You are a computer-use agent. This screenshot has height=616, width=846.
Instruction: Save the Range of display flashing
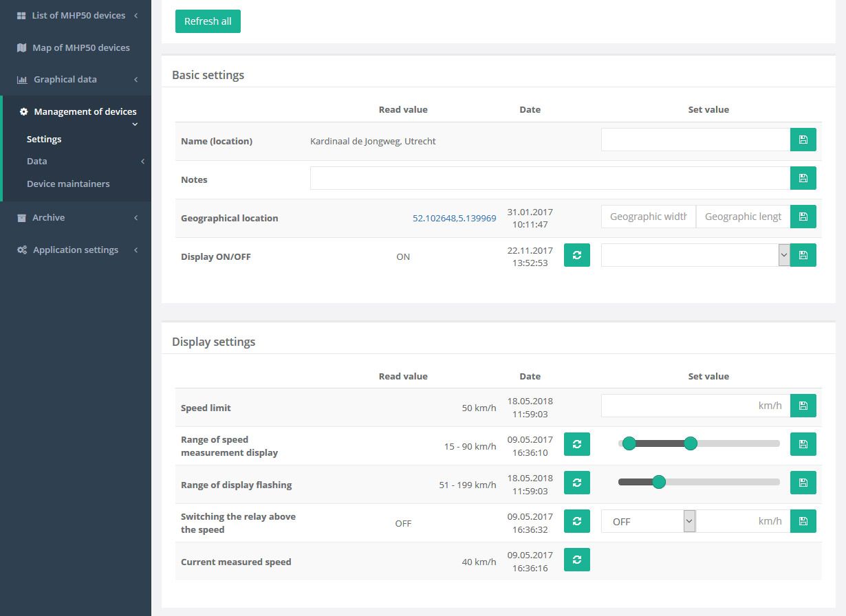803,483
